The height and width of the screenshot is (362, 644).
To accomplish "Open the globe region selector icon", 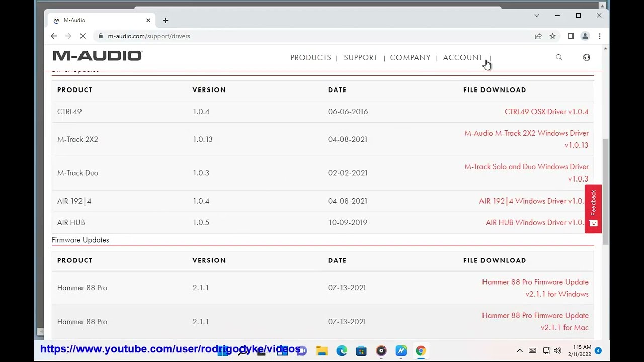I will click(586, 57).
